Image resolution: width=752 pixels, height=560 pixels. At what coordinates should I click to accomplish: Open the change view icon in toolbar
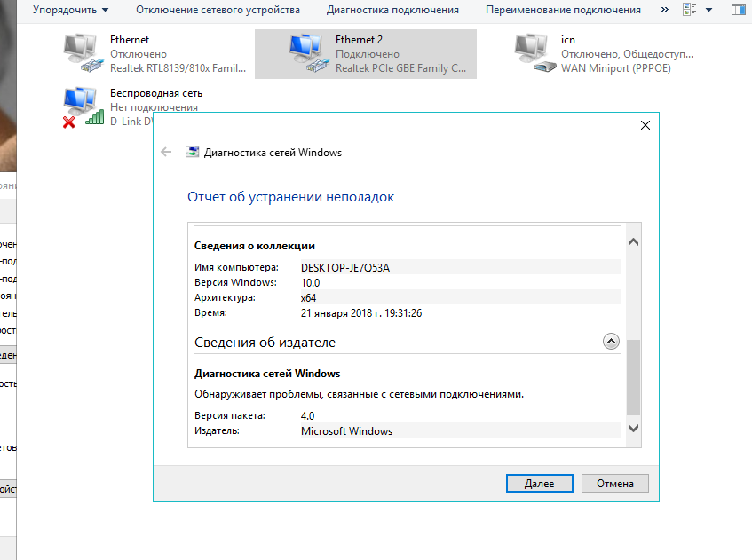coord(690,10)
